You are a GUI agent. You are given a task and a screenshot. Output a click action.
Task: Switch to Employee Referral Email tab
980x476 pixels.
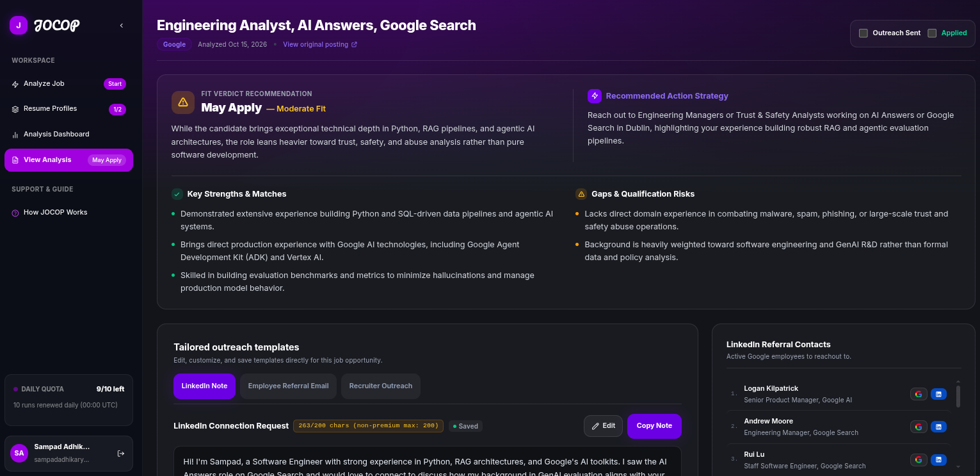[x=288, y=386]
